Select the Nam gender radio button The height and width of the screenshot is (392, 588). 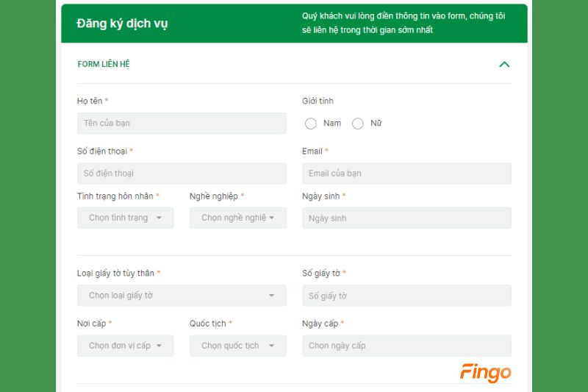click(x=310, y=124)
